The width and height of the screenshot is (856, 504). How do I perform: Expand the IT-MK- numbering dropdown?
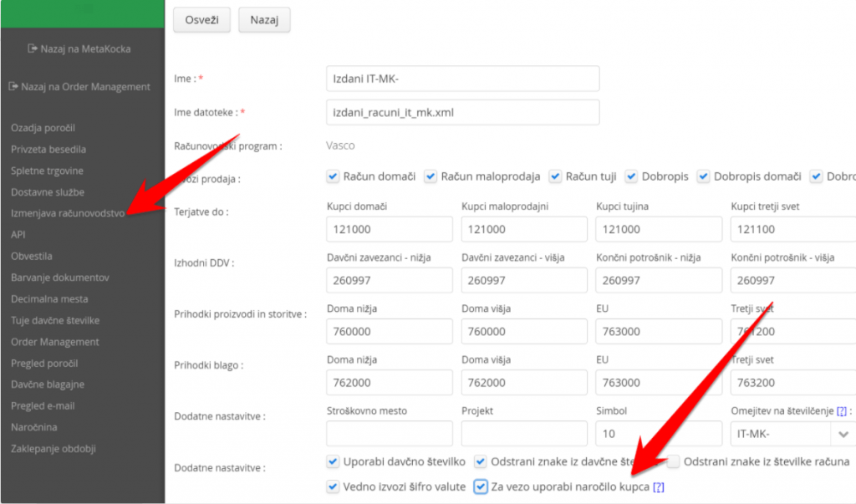point(843,434)
